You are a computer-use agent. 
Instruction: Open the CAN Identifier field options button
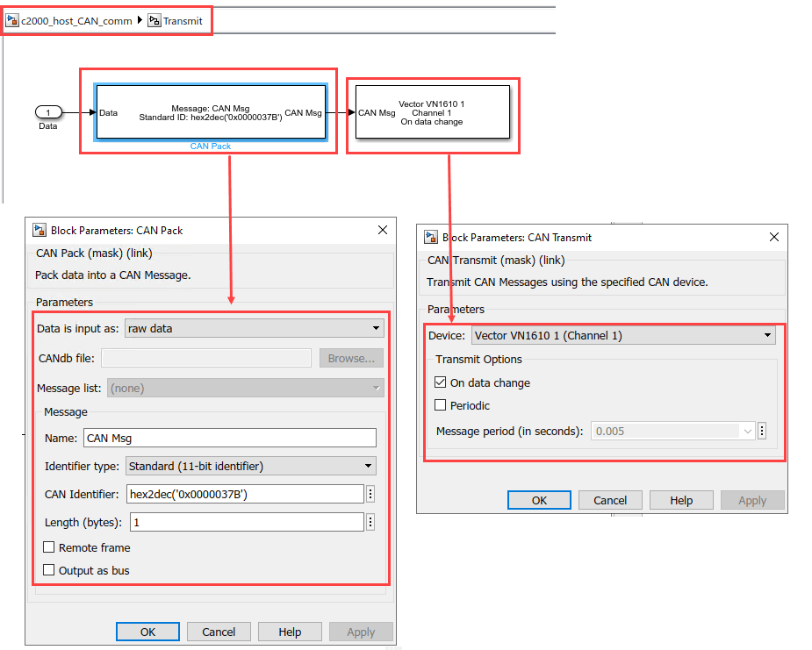[370, 494]
